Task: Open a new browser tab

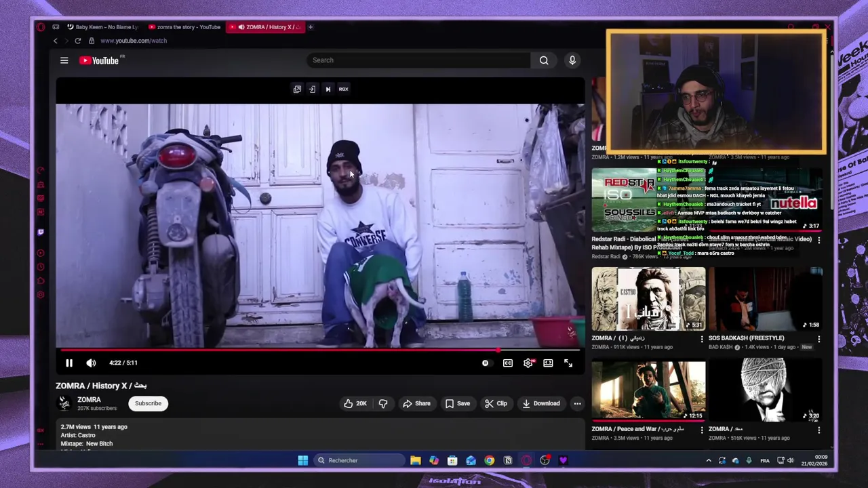Action: pos(311,27)
